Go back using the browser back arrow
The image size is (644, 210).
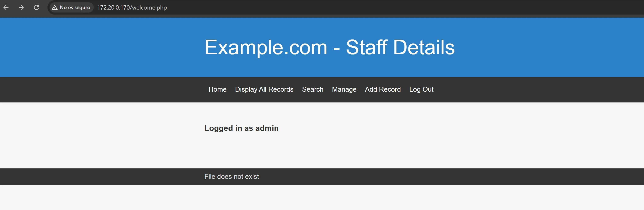pyautogui.click(x=6, y=7)
